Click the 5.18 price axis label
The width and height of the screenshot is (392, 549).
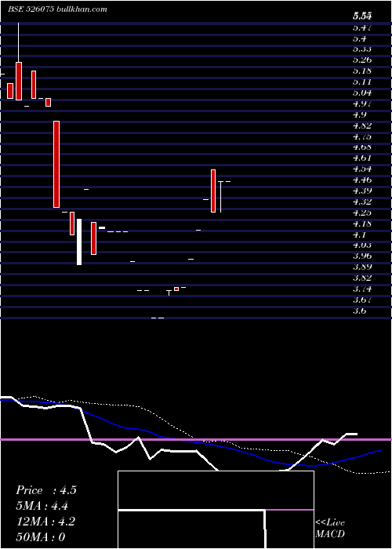click(362, 71)
